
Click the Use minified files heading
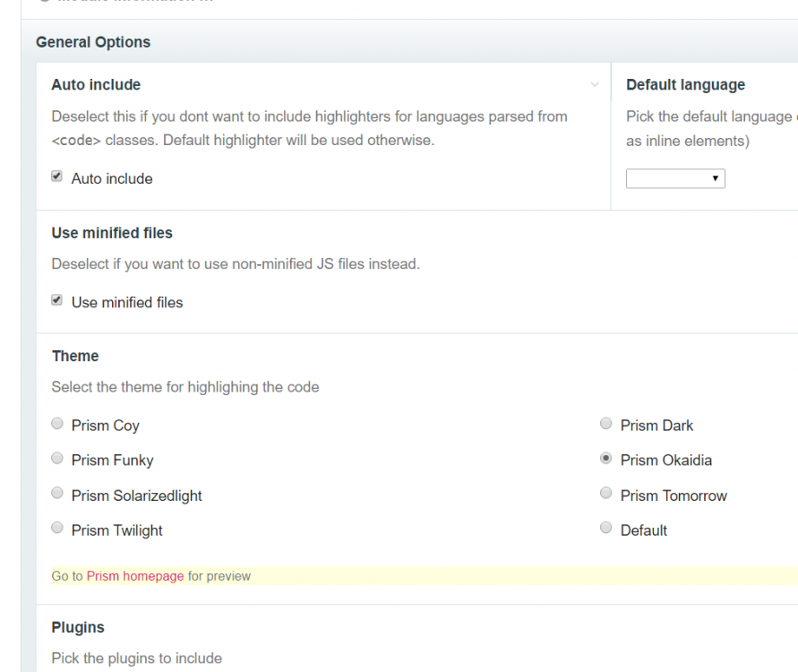coord(112,233)
